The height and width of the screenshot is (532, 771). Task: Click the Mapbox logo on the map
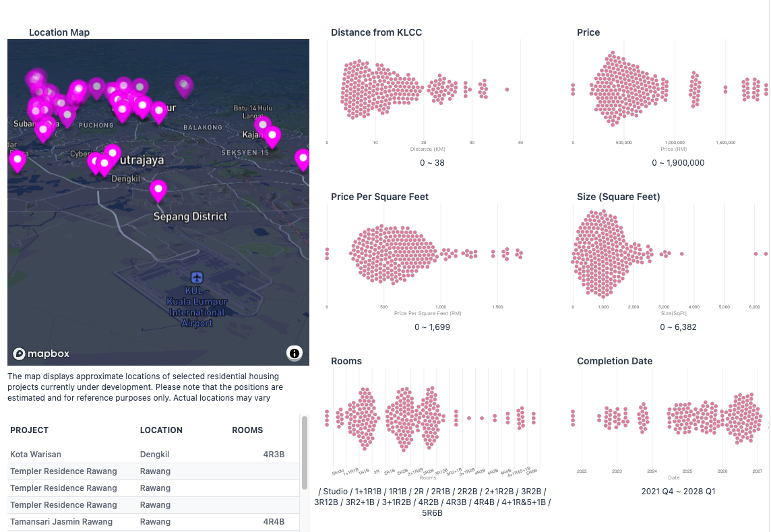42,354
